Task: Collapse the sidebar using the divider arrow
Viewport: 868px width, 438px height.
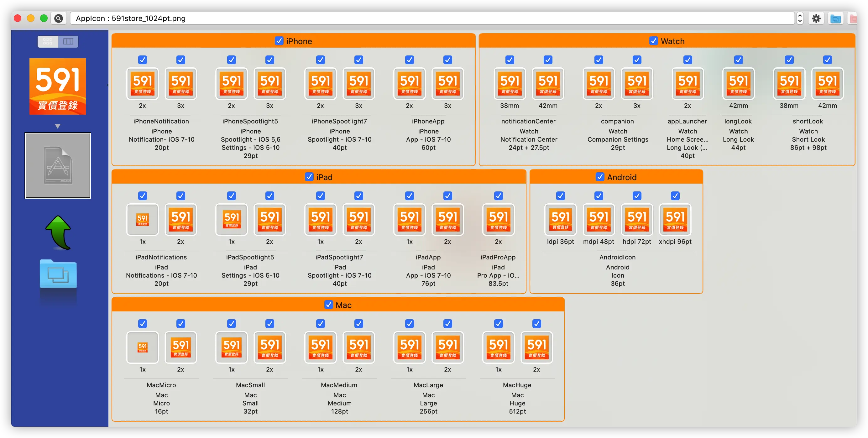Action: click(107, 85)
